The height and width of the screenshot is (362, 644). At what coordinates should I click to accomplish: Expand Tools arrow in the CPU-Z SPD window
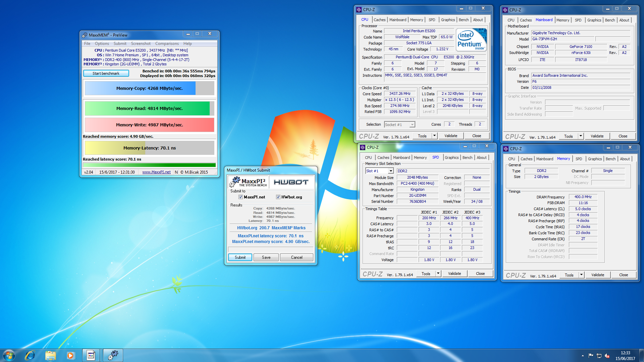pos(438,274)
